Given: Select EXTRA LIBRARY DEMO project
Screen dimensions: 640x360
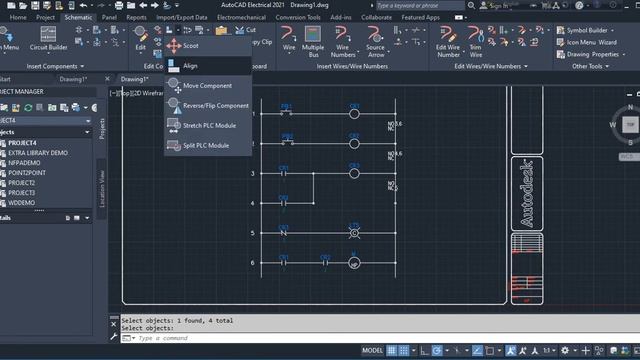Looking at the screenshot, I should (x=38, y=153).
